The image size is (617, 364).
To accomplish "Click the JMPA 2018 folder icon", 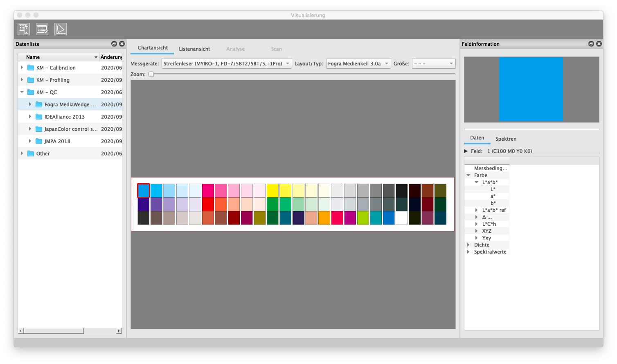I will [x=39, y=141].
